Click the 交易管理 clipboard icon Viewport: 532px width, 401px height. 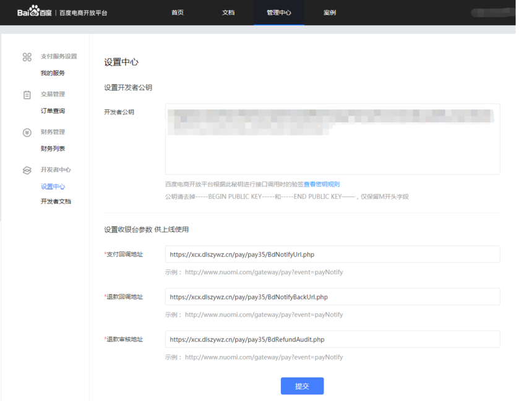pyautogui.click(x=27, y=95)
